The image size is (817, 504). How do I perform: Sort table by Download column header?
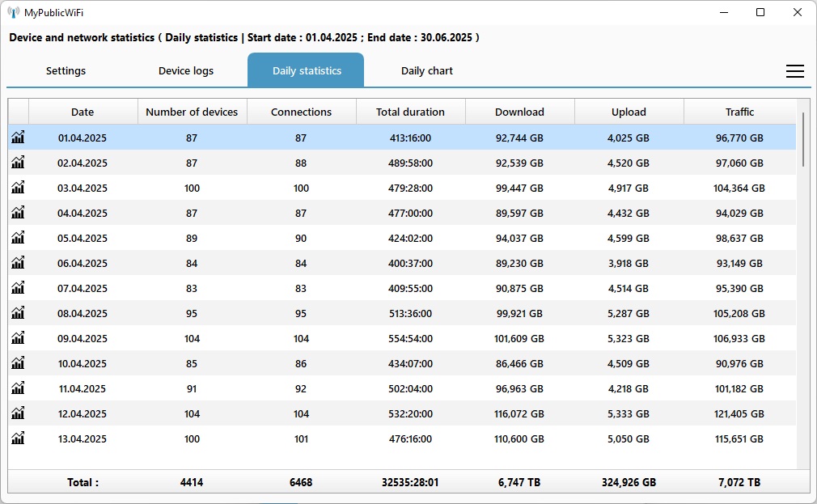[519, 112]
